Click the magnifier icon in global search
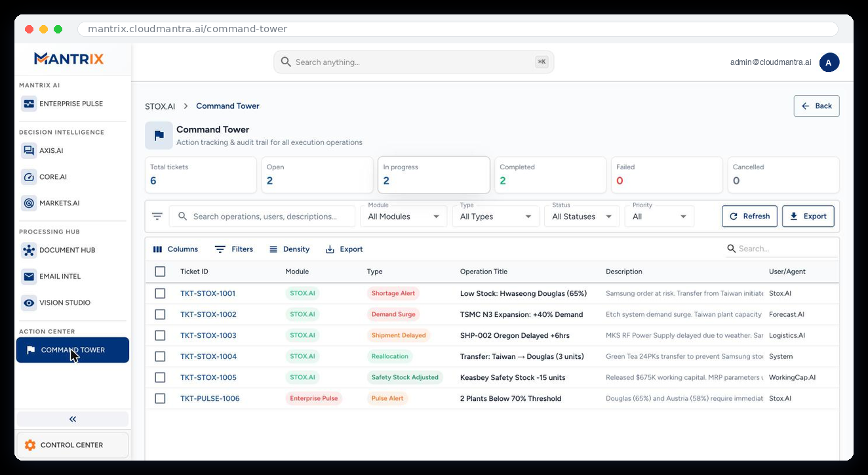This screenshot has height=475, width=868. click(x=286, y=62)
